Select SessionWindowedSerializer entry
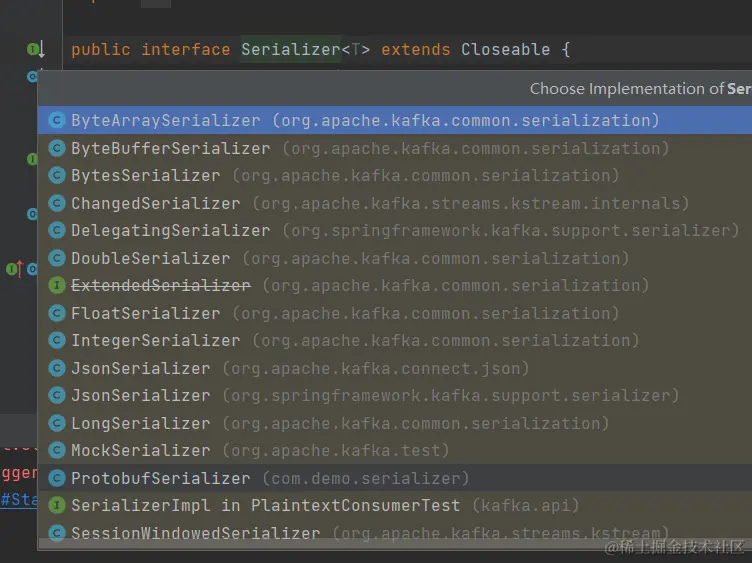752x563 pixels. (x=395, y=532)
